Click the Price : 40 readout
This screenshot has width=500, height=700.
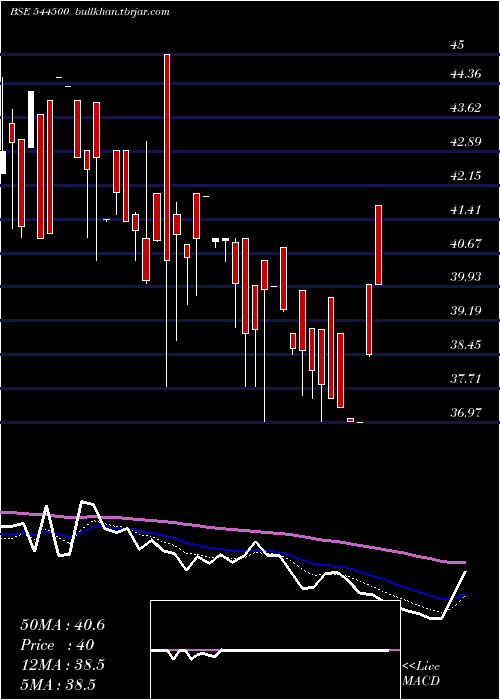point(57,645)
